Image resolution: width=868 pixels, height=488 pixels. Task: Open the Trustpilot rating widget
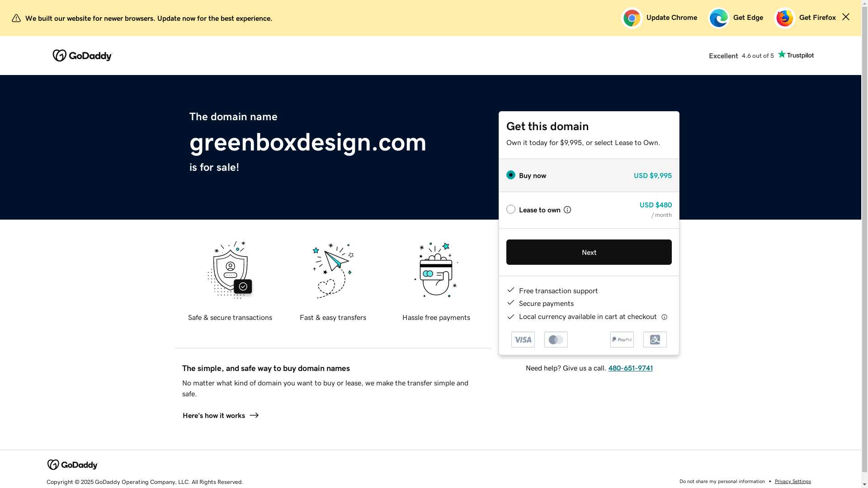pos(761,56)
